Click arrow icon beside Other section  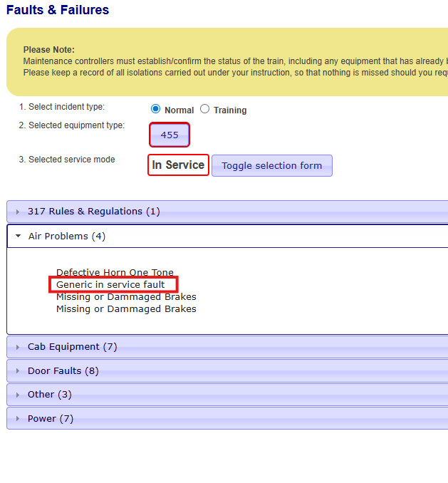click(x=18, y=395)
